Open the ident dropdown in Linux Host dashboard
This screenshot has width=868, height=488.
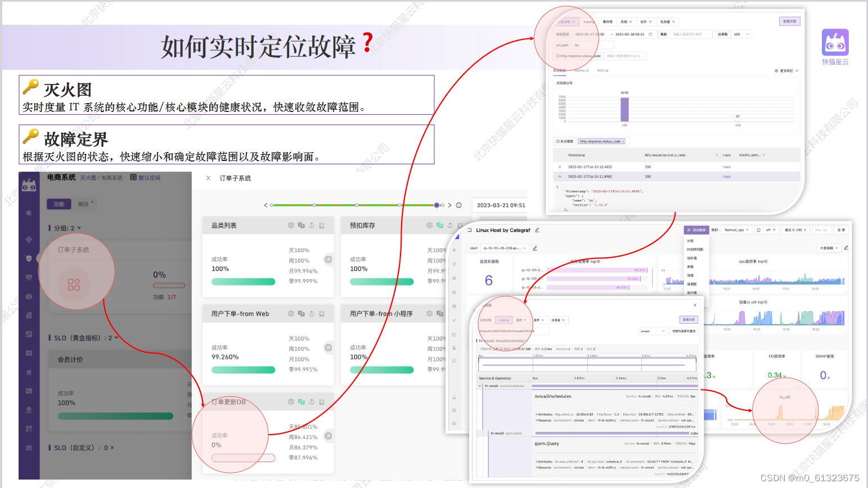pos(505,248)
